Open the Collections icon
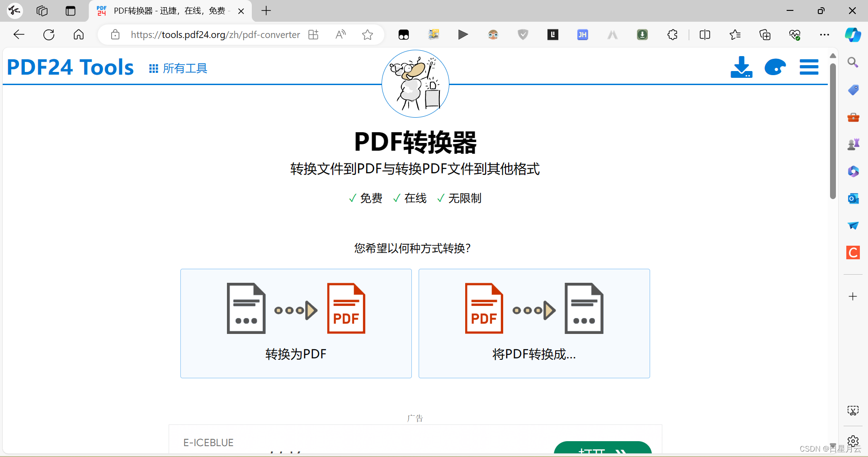868x457 pixels. (x=765, y=35)
